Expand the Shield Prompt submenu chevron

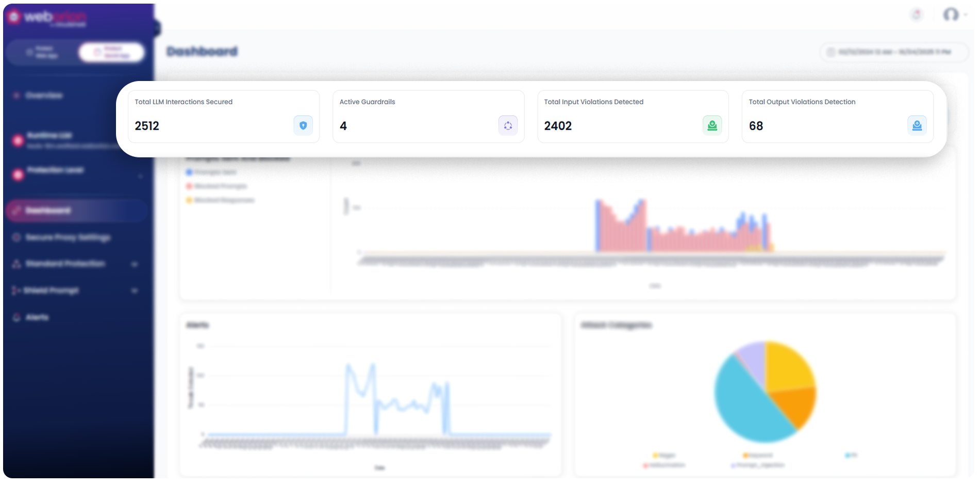(x=135, y=291)
